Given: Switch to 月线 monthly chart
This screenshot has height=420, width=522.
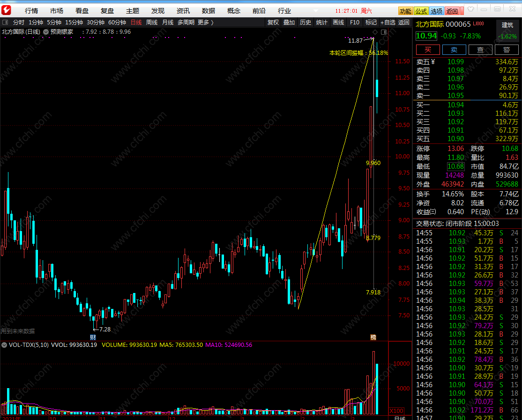Looking at the screenshot, I should point(168,22).
